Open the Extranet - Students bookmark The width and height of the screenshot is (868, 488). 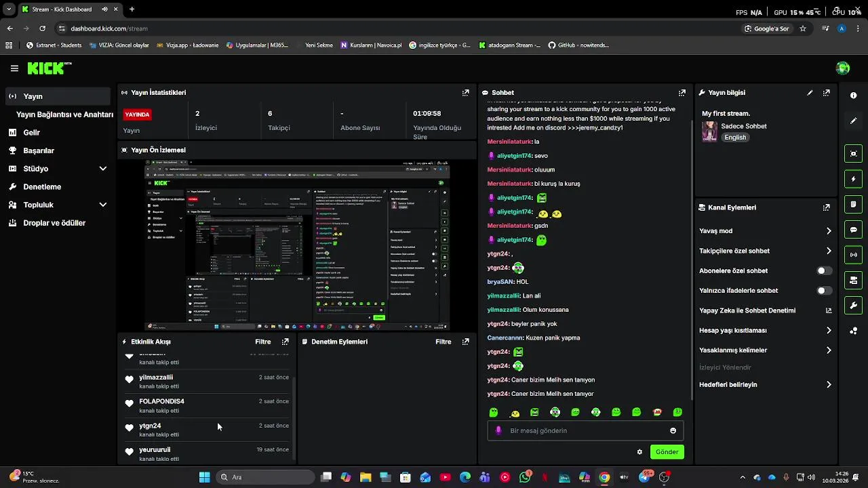(54, 45)
